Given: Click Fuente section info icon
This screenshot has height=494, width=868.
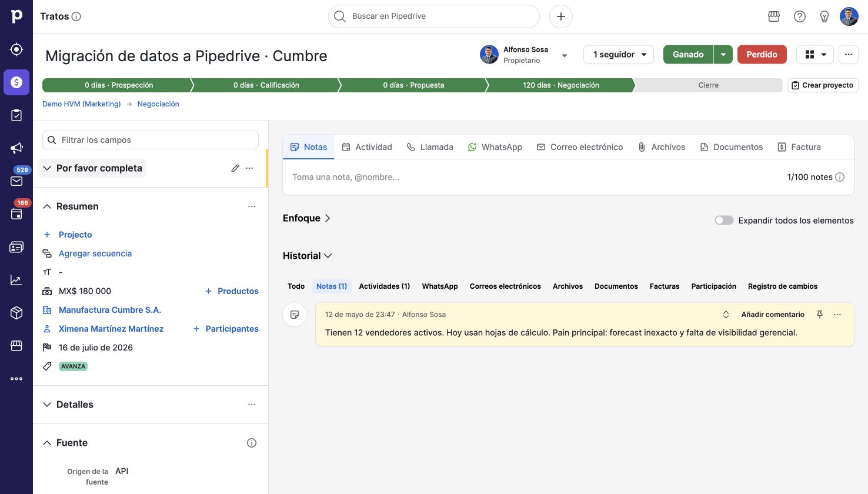Looking at the screenshot, I should tap(252, 443).
